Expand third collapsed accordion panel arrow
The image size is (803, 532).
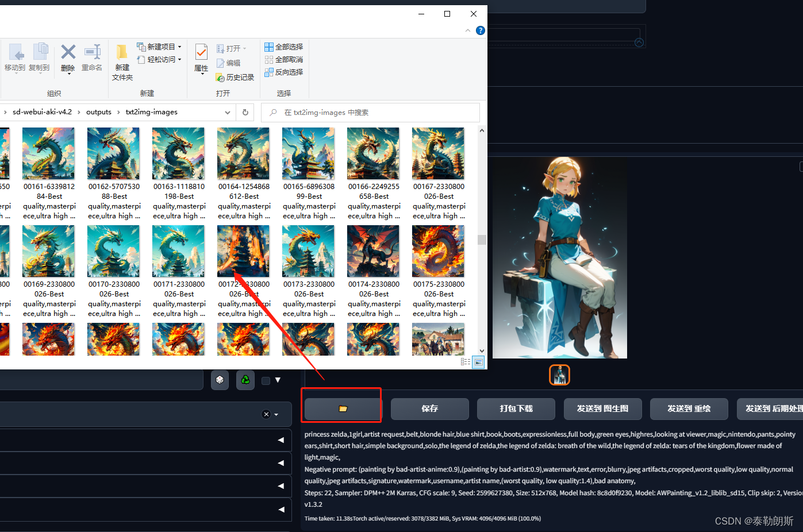point(281,486)
